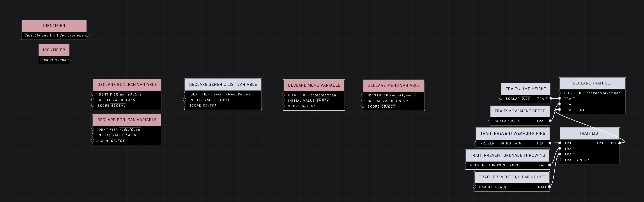Edit Movement Speed scalar 0.00 value
The height and width of the screenshot is (202, 644).
click(515, 121)
